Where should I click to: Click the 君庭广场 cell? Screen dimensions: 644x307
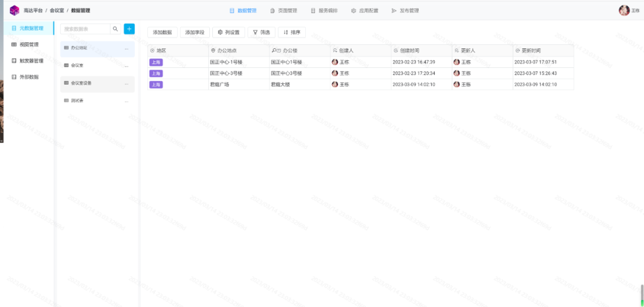click(239, 84)
